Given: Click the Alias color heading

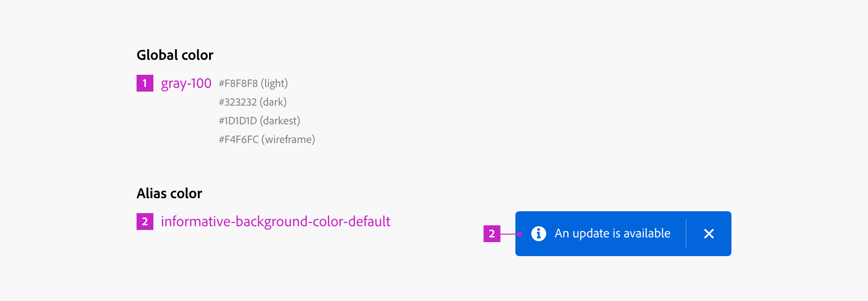Looking at the screenshot, I should pos(169,193).
